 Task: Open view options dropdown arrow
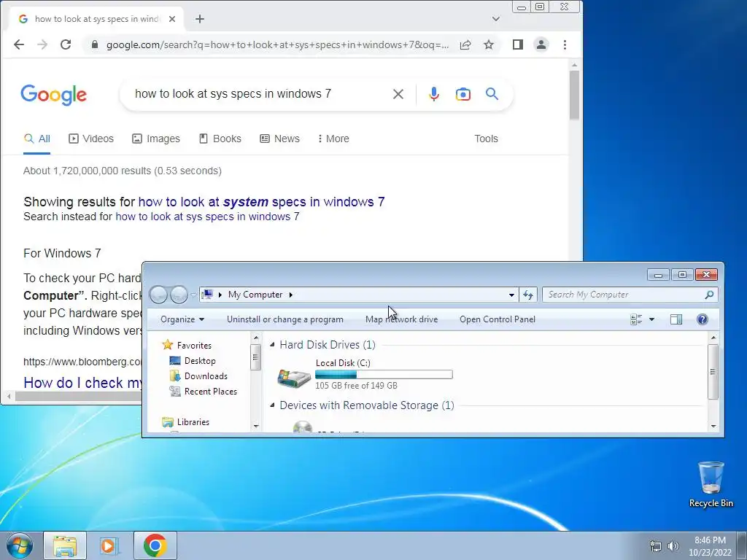click(x=651, y=319)
